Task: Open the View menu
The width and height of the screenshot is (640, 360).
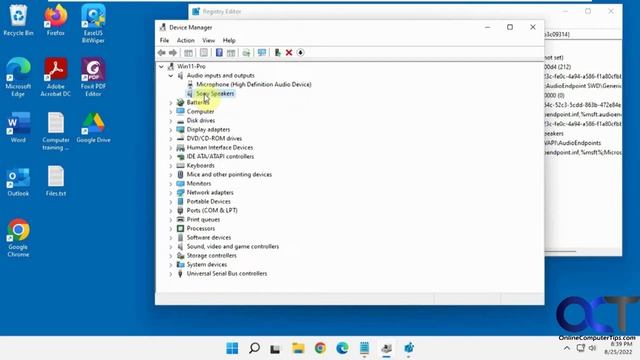Action: pos(208,40)
